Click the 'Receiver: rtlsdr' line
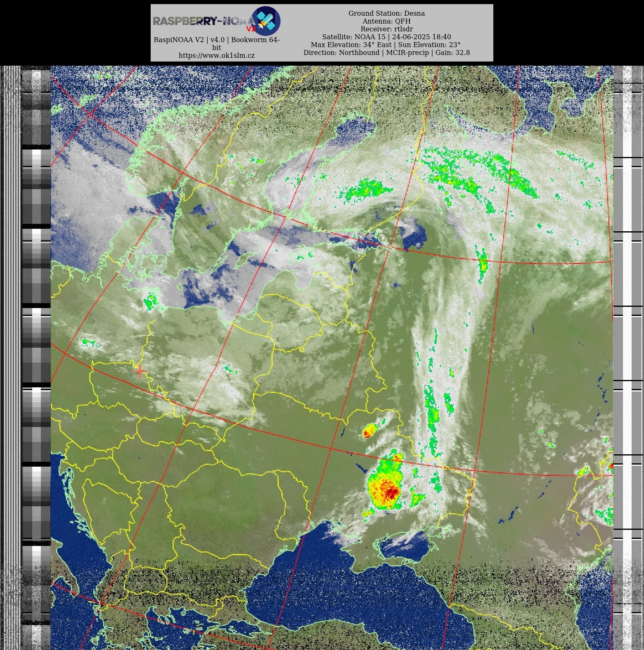This screenshot has width=644, height=650. pyautogui.click(x=386, y=29)
